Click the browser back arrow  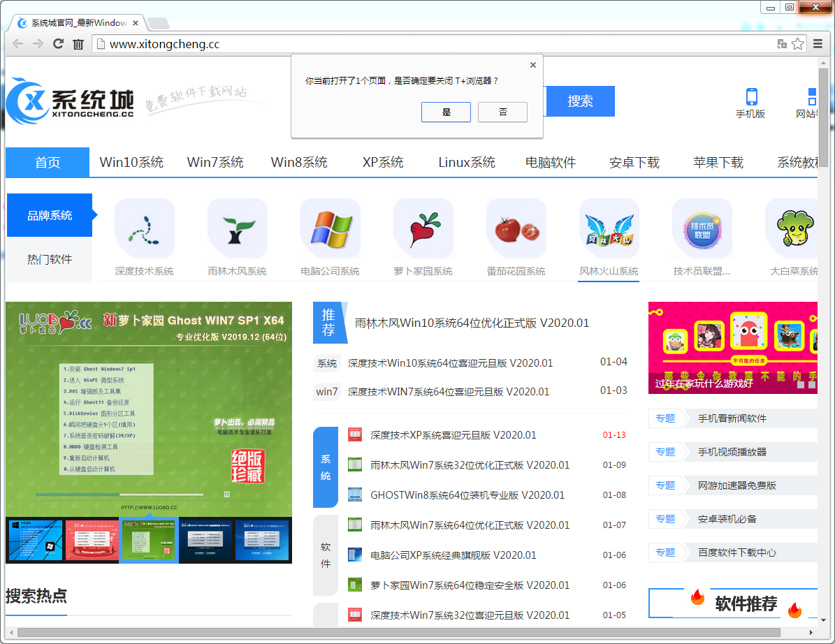(17, 44)
